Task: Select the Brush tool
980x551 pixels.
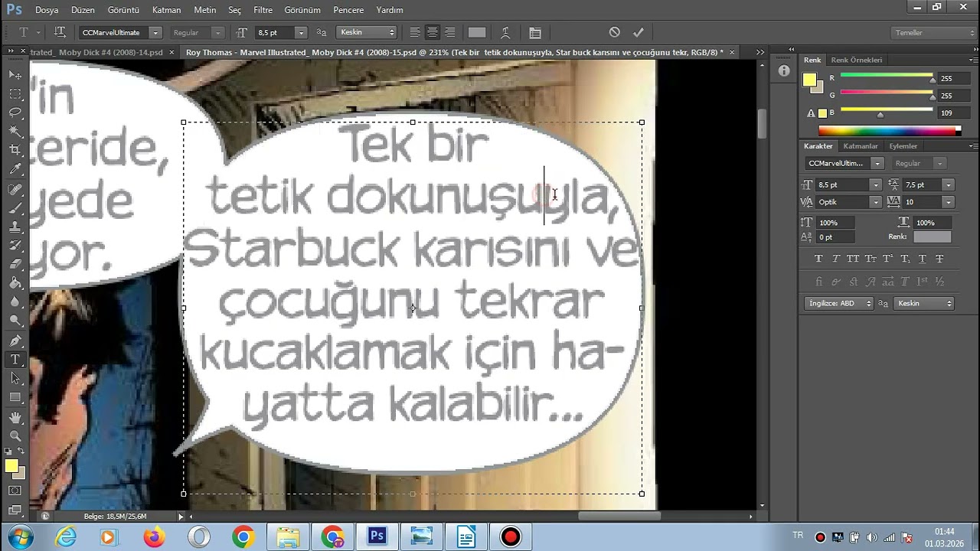Action: [15, 207]
